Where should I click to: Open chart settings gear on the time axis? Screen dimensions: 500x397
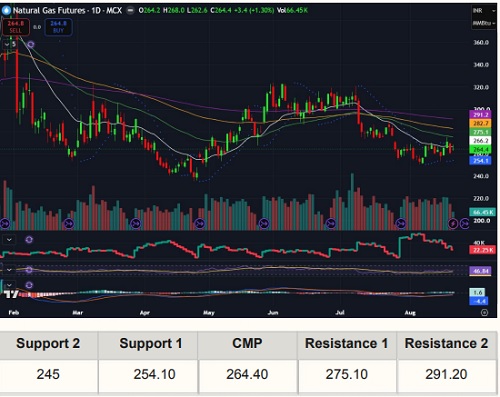coord(484,312)
